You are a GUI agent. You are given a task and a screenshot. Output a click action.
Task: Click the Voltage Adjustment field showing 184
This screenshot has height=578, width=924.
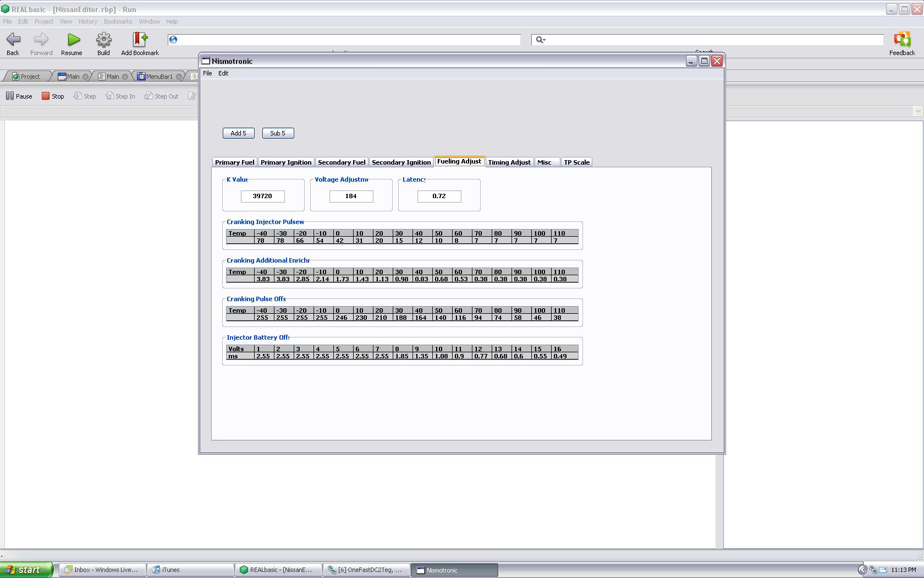click(351, 197)
